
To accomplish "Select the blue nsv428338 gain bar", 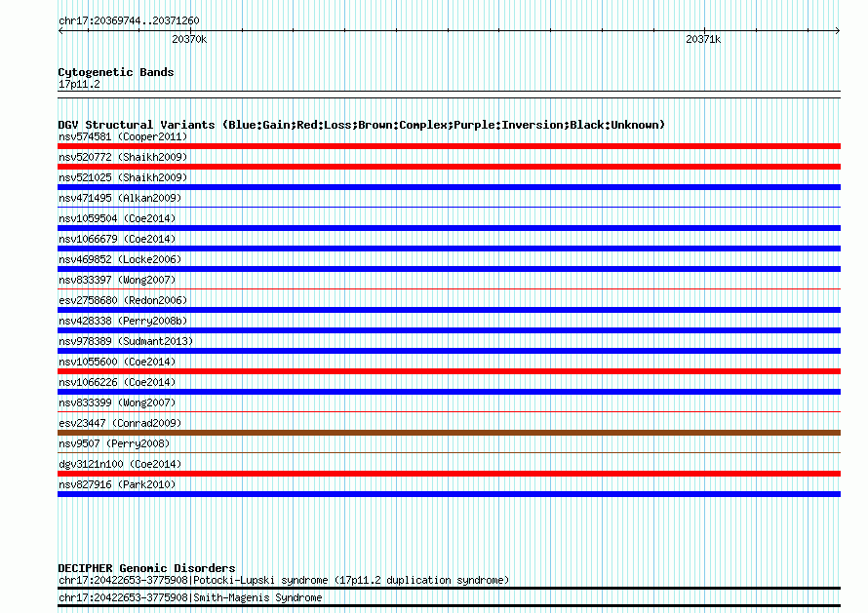I will (x=449, y=330).
